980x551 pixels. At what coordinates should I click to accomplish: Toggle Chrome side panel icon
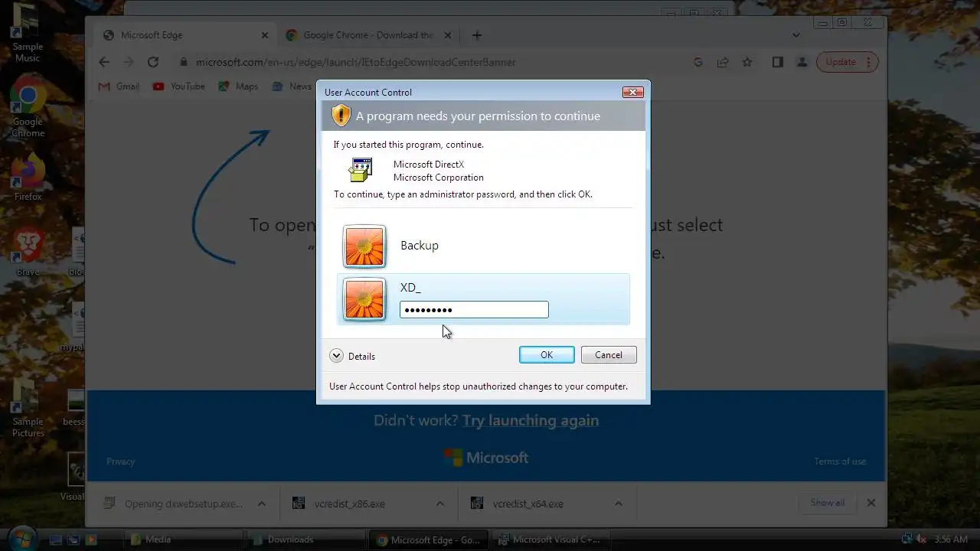(x=778, y=62)
